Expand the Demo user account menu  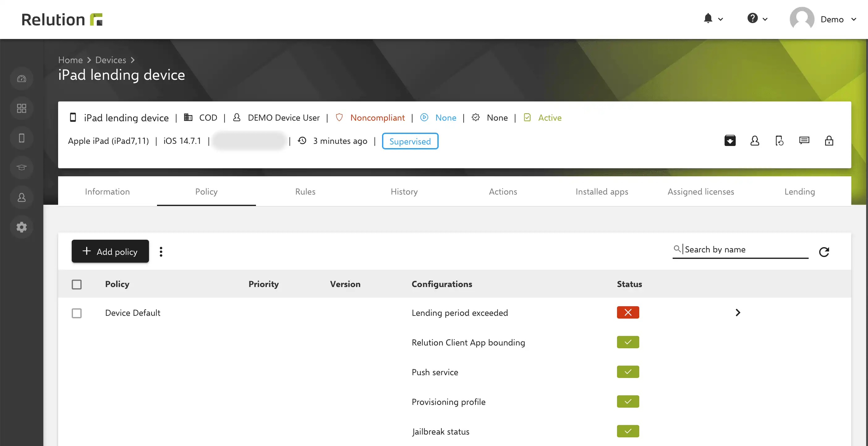[x=823, y=19]
